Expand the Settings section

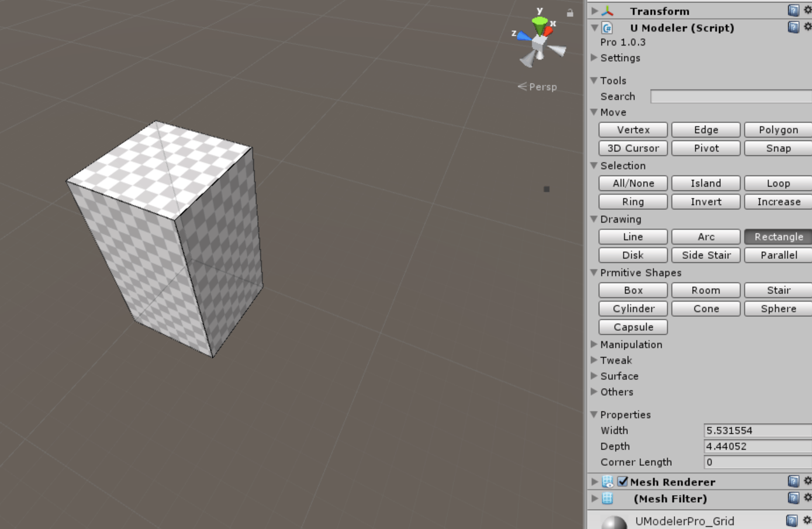pos(593,58)
